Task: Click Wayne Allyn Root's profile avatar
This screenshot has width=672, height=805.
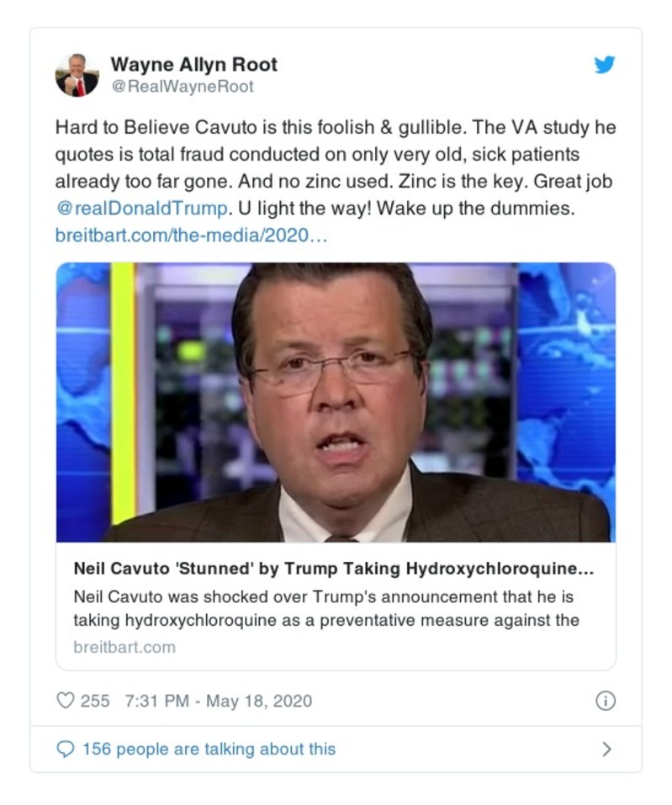Action: 77,74
